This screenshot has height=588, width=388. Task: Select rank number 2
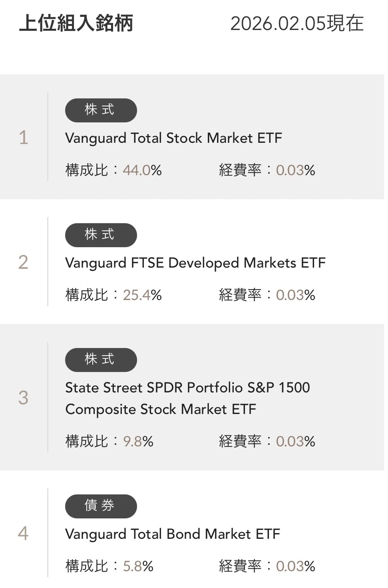[x=24, y=262]
